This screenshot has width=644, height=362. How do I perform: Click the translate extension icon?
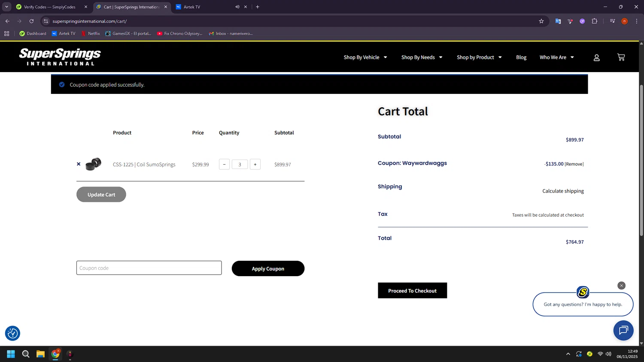[x=558, y=21]
